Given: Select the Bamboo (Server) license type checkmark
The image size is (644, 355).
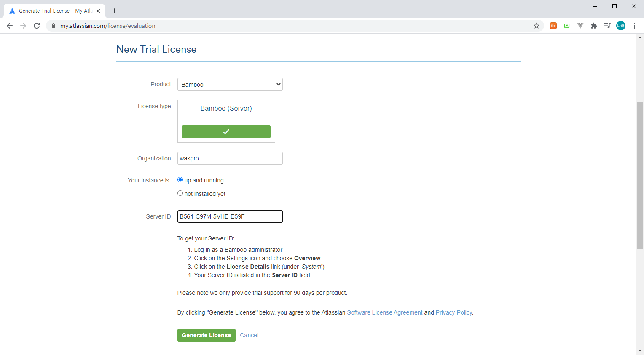Looking at the screenshot, I should tap(226, 132).
